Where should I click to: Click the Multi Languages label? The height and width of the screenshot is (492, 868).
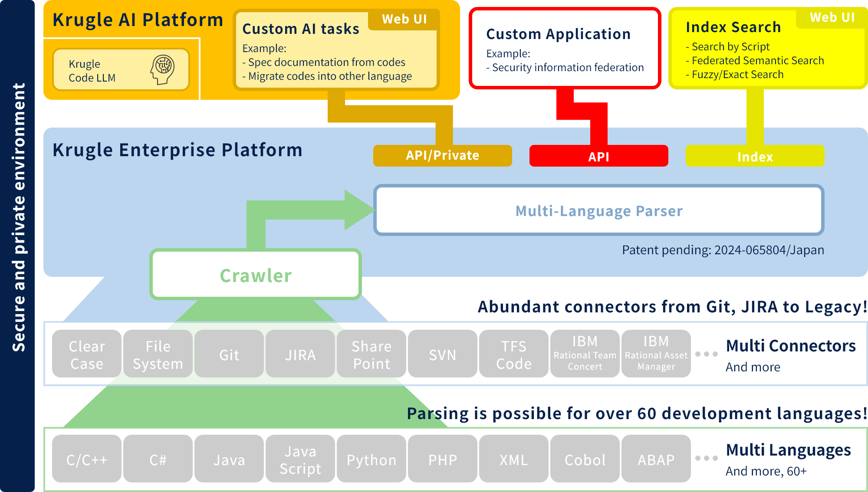788,450
